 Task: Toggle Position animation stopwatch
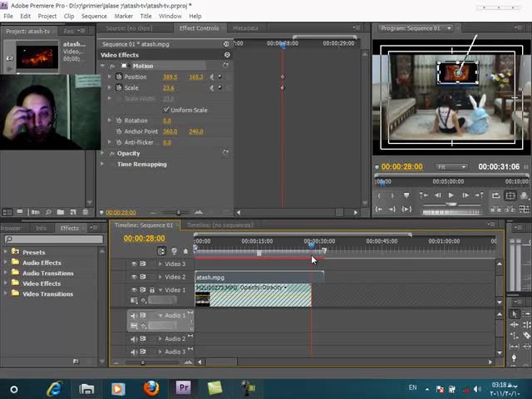pyautogui.click(x=119, y=77)
